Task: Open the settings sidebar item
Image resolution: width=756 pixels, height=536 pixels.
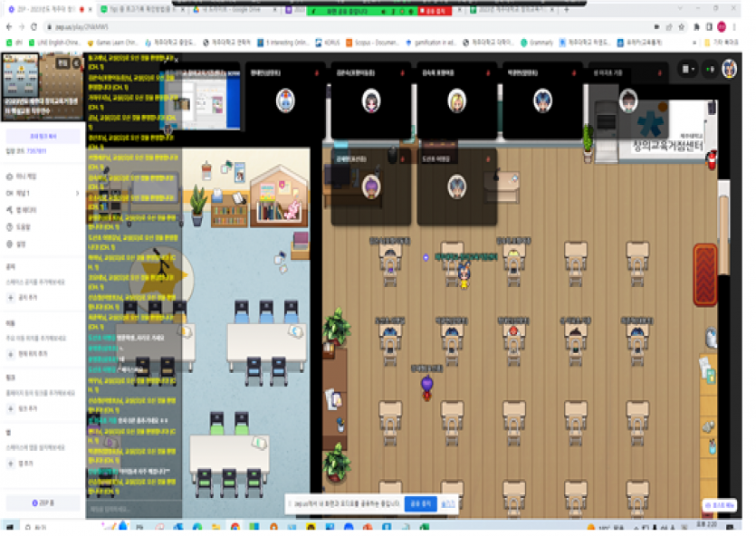Action: [x=16, y=244]
